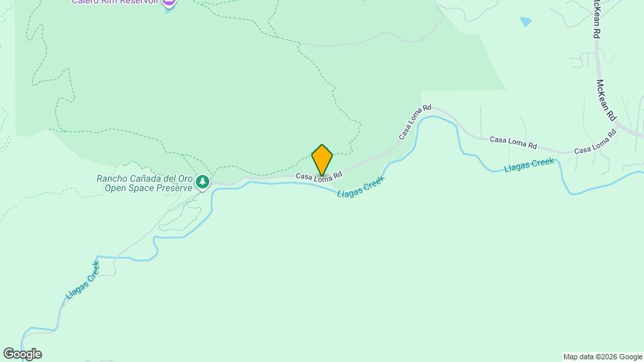Image resolution: width=644 pixels, height=362 pixels.
Task: Click the orange location marker pin
Action: tap(322, 160)
